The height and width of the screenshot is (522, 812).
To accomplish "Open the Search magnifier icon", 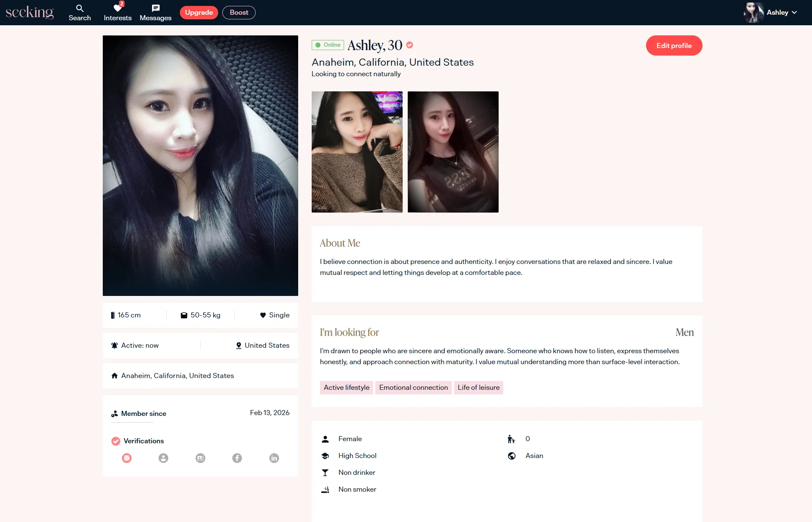I will pos(80,8).
